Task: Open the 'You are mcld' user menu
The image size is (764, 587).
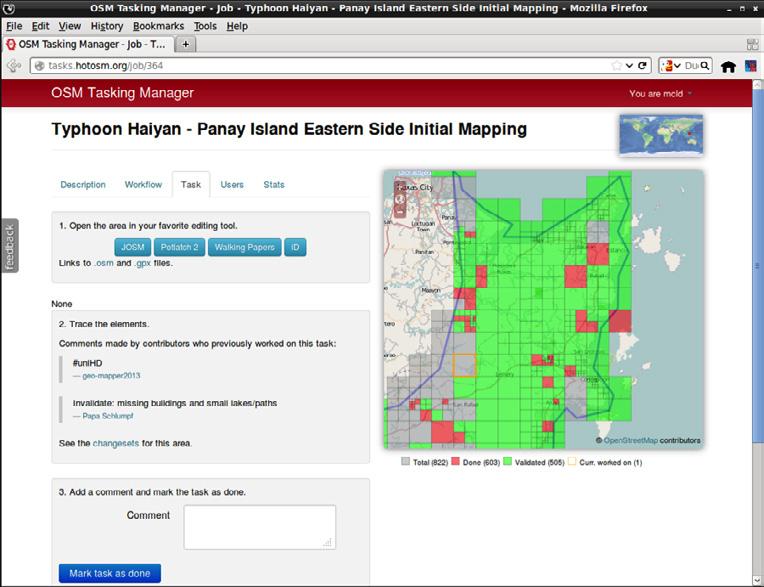Action: tap(661, 94)
